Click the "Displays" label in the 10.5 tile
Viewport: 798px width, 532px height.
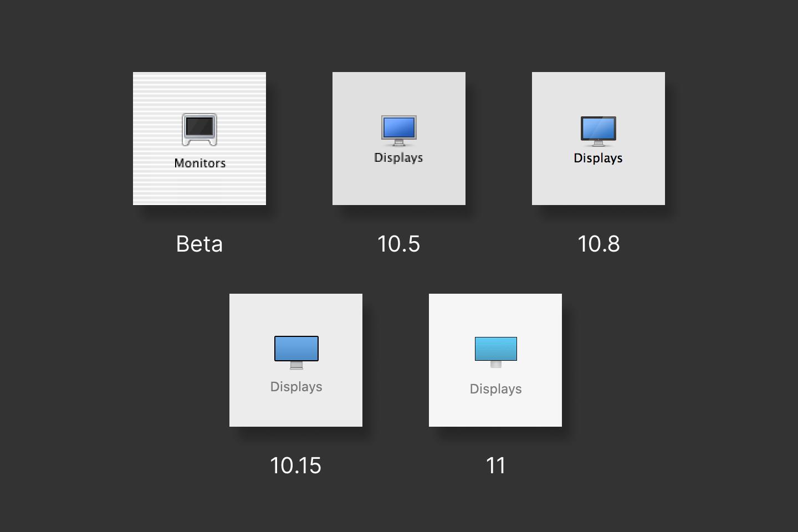coord(398,157)
